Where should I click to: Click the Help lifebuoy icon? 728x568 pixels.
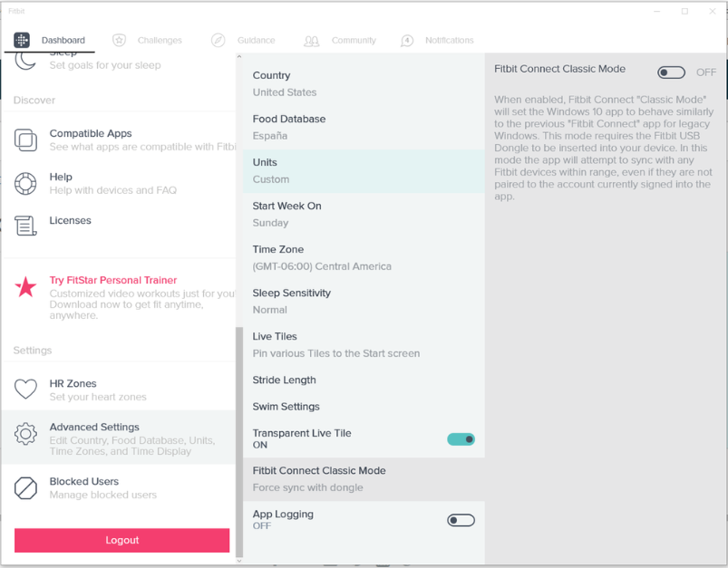coord(25,183)
